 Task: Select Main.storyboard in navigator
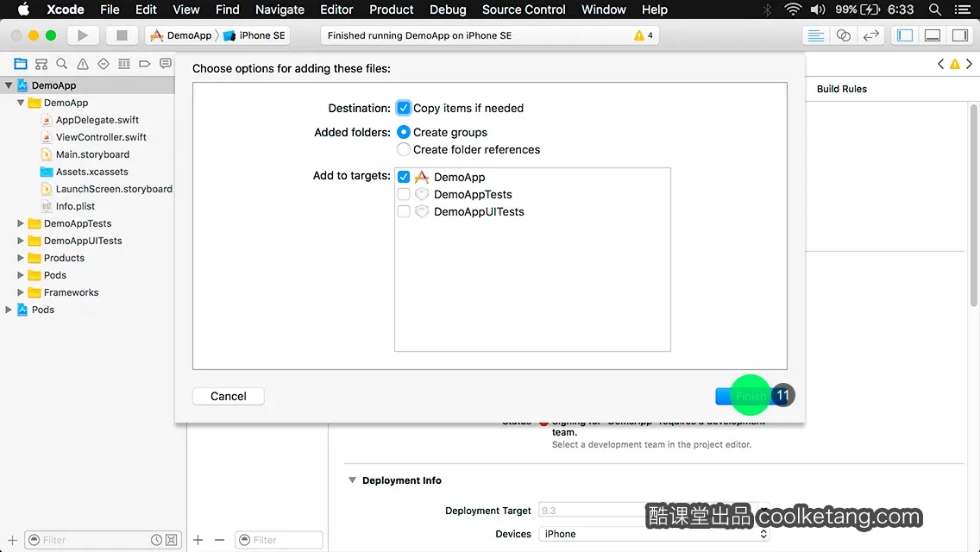92,154
